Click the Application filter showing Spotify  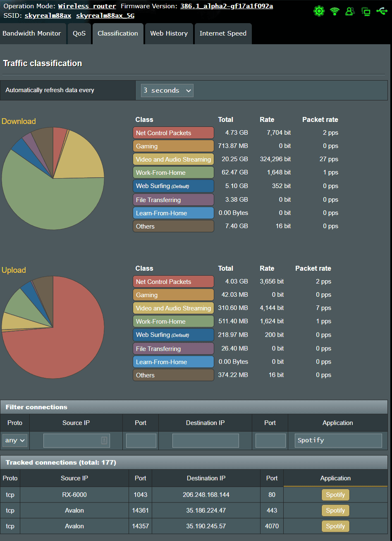click(338, 440)
